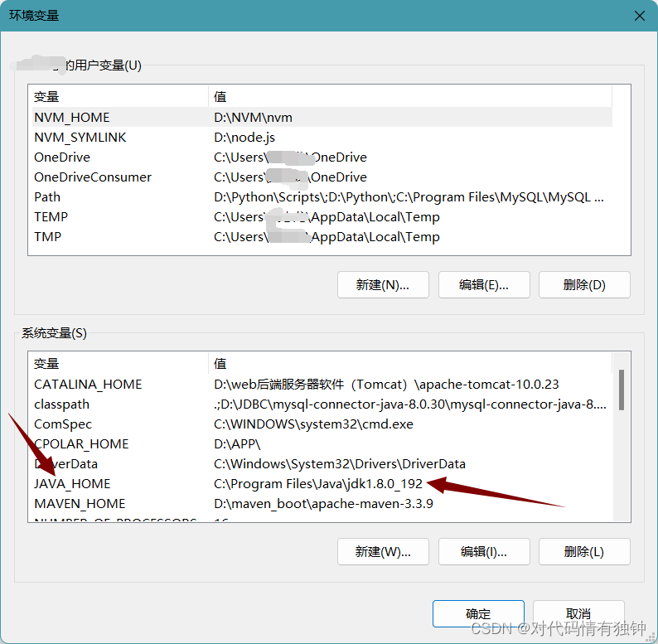Click 删除(L) button for system variables

tap(584, 552)
